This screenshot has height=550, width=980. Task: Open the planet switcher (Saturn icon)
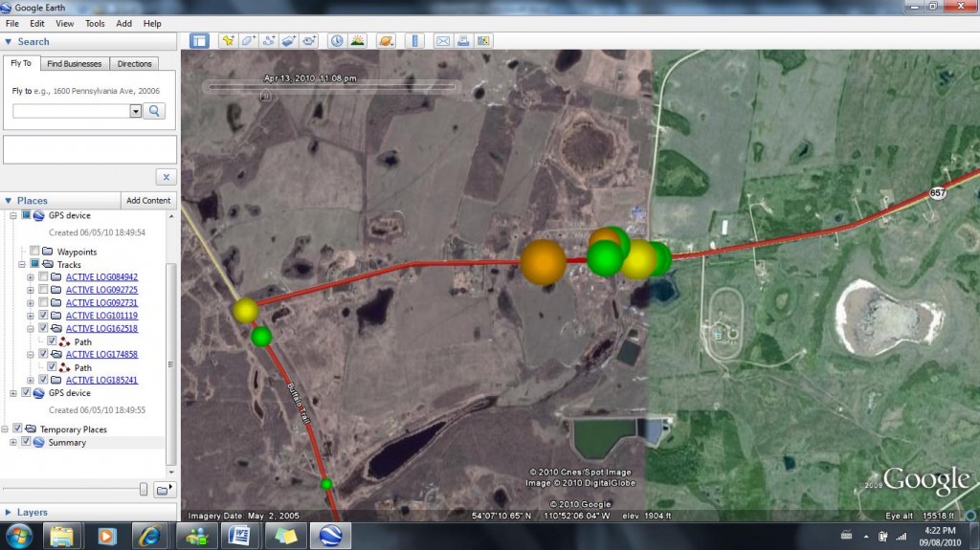coord(386,41)
